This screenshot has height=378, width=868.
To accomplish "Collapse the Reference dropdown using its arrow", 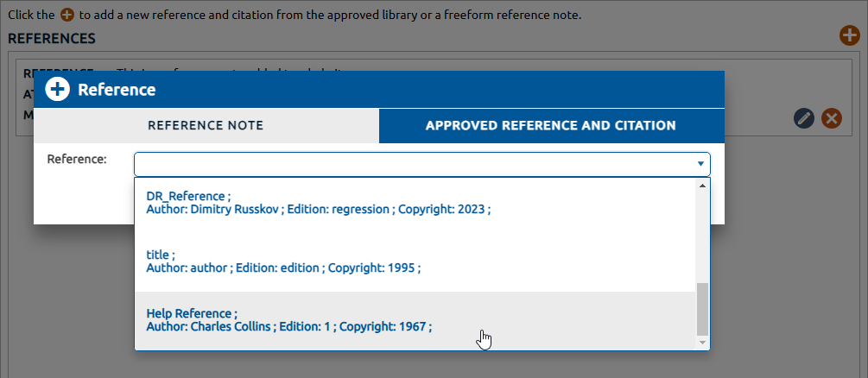I will click(700, 164).
